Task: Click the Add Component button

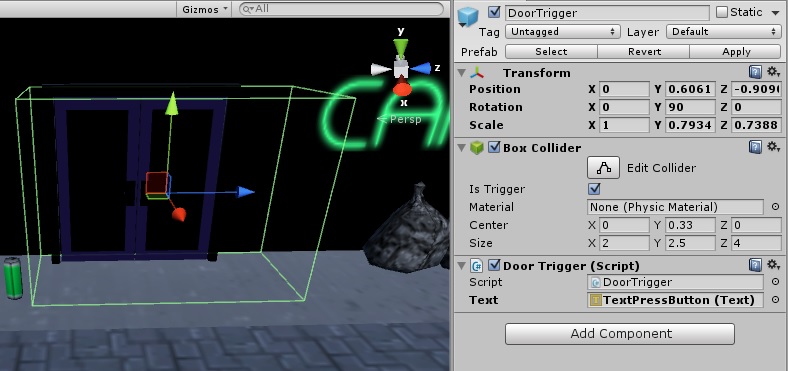Action: coord(620,334)
